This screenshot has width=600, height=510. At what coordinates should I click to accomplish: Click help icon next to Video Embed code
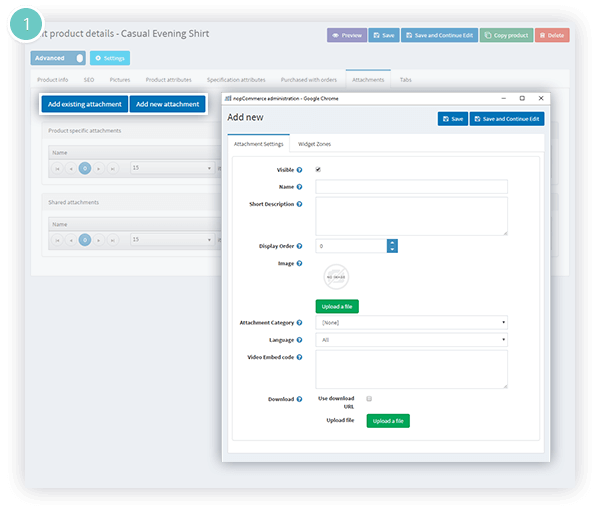point(299,357)
